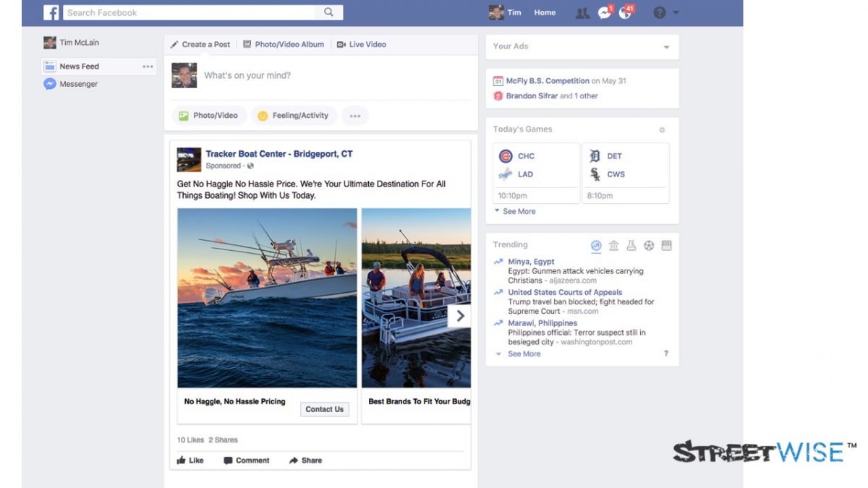Screen dimensions: 868x488
Task: Click the birthday gift icon
Action: pos(498,95)
